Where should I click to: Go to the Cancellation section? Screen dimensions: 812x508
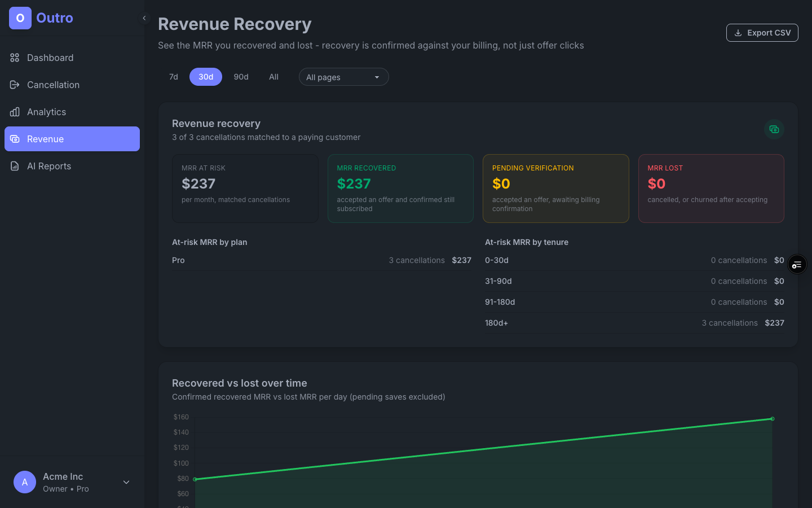72,85
